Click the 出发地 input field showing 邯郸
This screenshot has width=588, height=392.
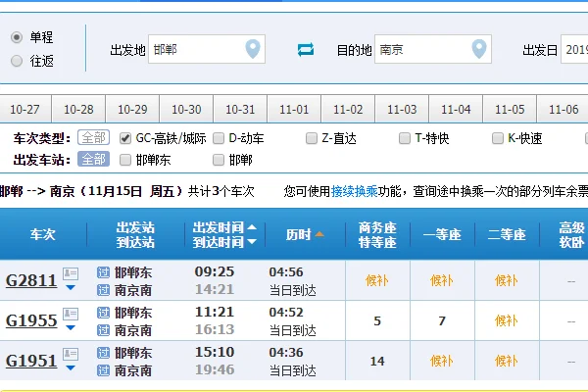[207, 49]
